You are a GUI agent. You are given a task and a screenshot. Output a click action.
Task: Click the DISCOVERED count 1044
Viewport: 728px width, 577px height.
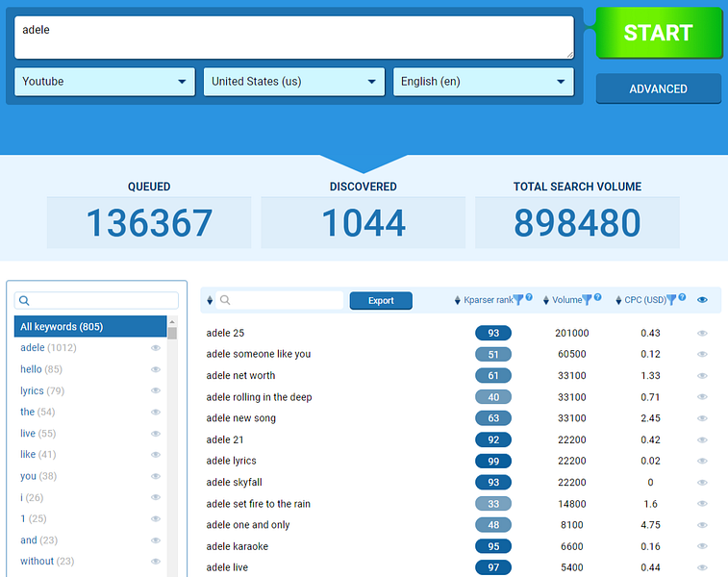pyautogui.click(x=364, y=223)
